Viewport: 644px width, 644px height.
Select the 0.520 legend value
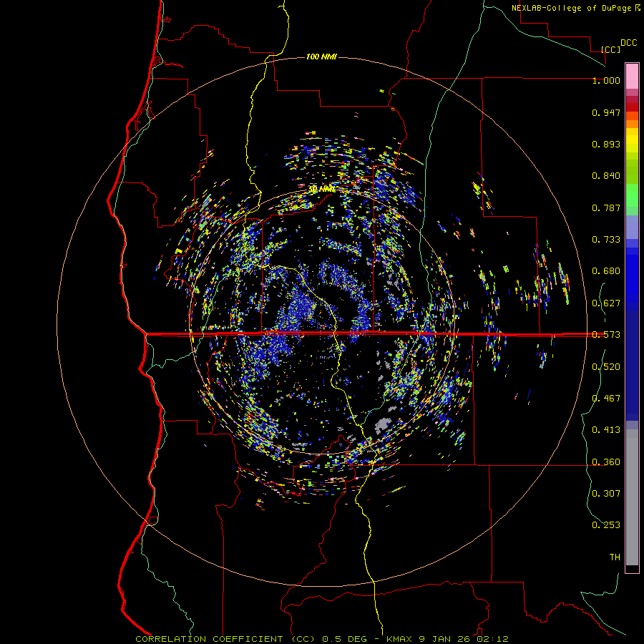tap(606, 367)
